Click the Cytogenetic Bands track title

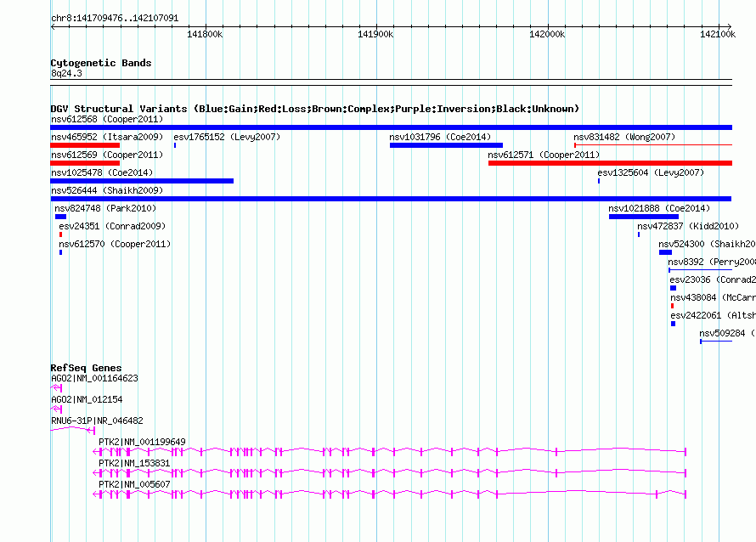101,63
